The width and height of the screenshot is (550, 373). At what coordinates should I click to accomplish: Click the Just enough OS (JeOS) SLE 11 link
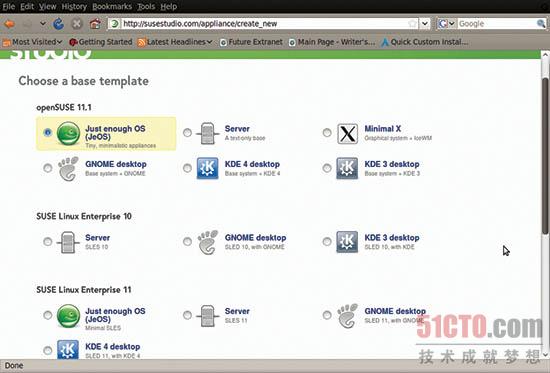pos(115,315)
